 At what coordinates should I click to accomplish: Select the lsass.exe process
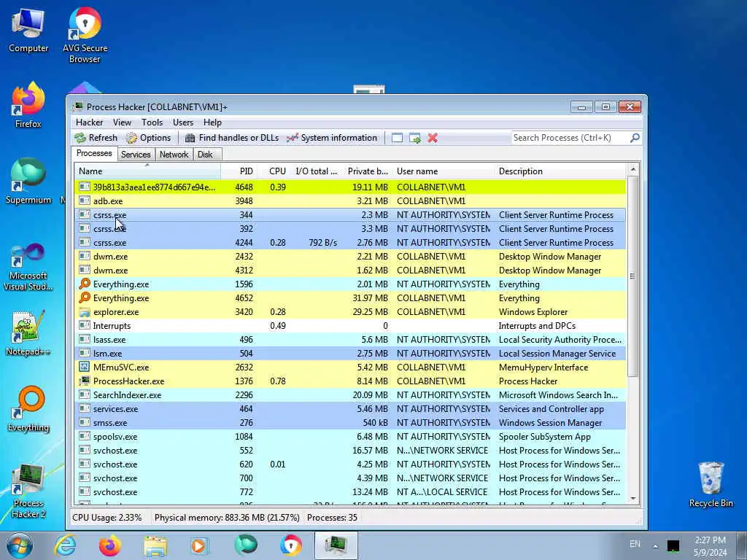pos(350,340)
